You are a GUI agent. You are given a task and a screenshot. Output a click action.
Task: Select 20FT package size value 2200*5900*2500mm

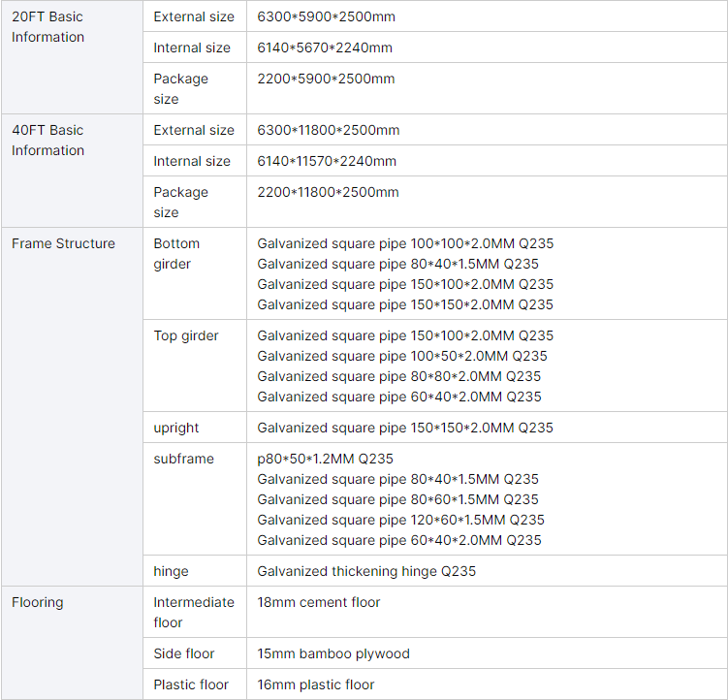click(326, 79)
